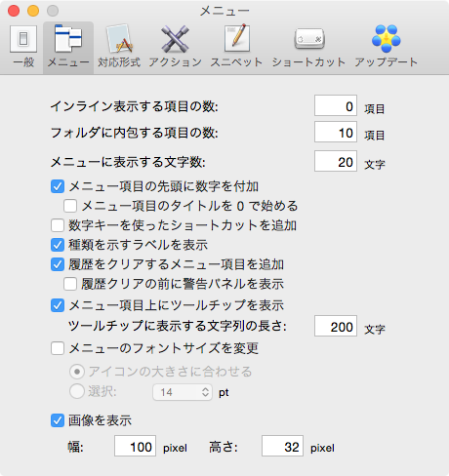
Task: Click the tooltip length field showing 200
Action: (x=336, y=326)
